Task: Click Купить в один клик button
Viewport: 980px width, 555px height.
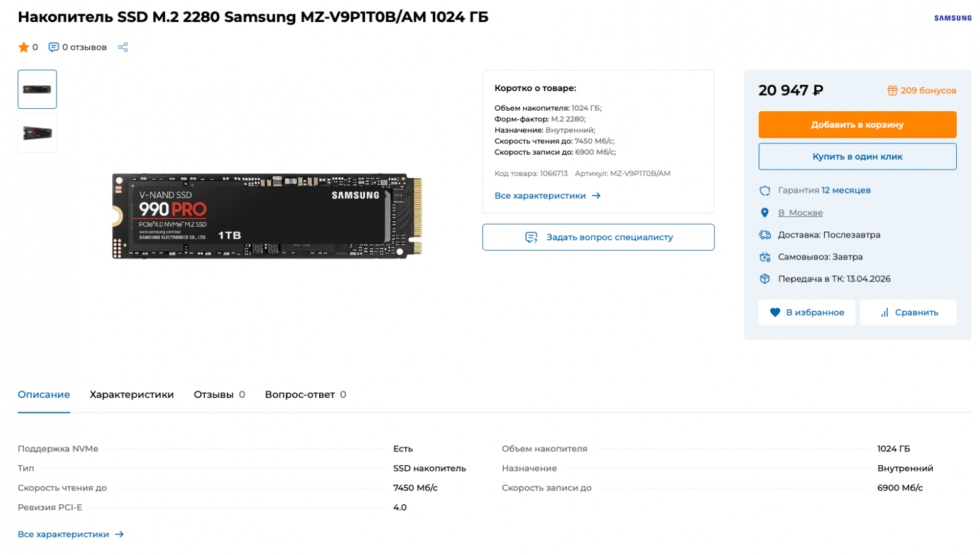Action: [857, 157]
